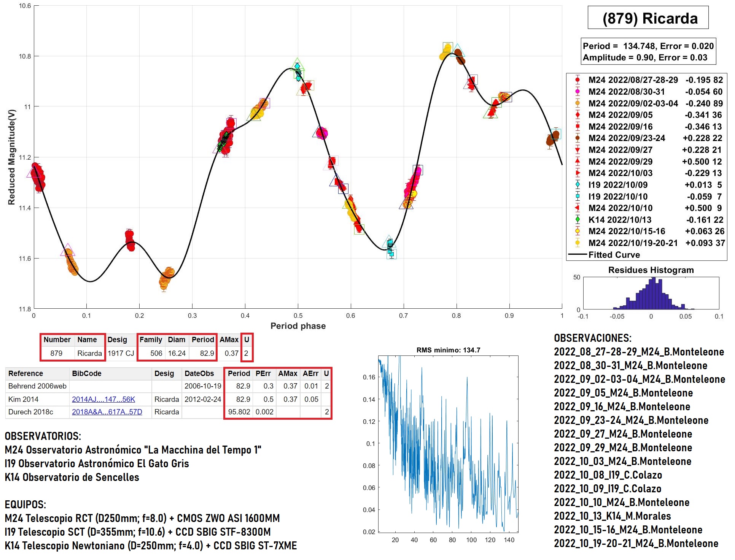The height and width of the screenshot is (560, 735).
Task: Click the Reduced Magnitude(V) axis label
Action: pos(11,157)
